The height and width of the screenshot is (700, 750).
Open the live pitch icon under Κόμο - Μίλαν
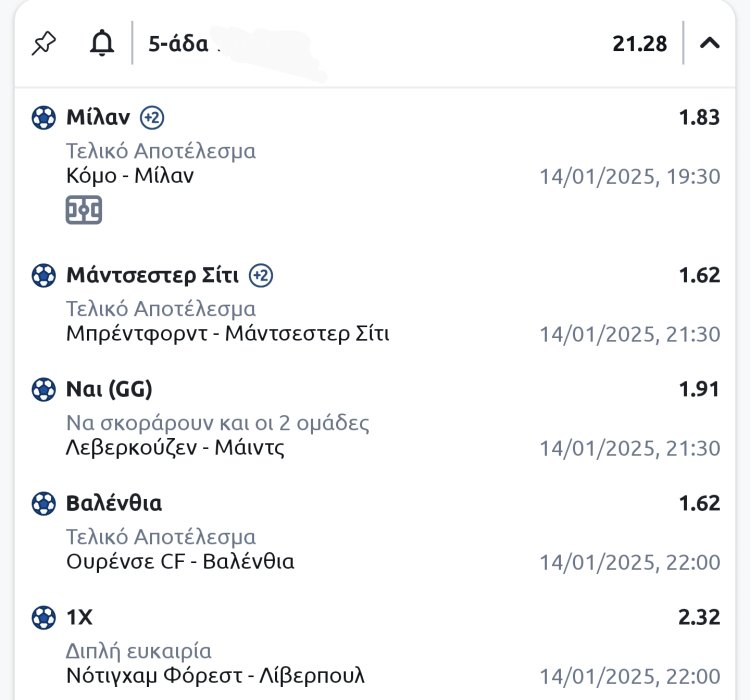click(x=84, y=210)
